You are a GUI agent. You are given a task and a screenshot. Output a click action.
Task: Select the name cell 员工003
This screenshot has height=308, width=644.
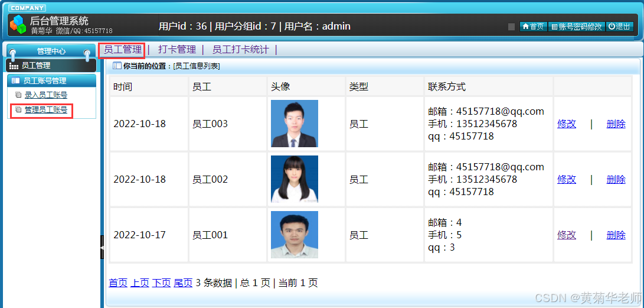pos(227,124)
